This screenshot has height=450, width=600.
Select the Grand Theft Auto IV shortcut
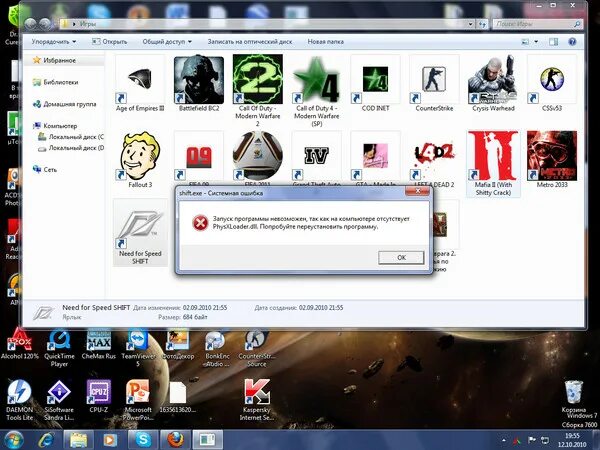click(x=316, y=157)
